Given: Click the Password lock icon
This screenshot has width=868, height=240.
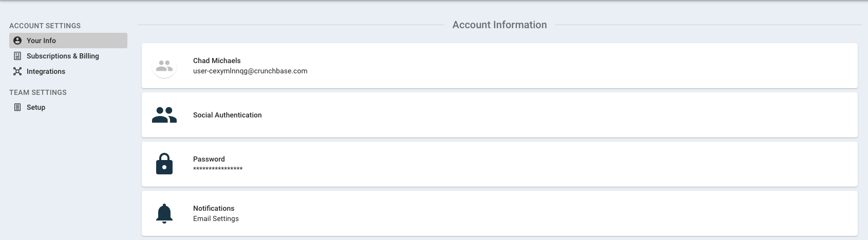Looking at the screenshot, I should (x=164, y=164).
